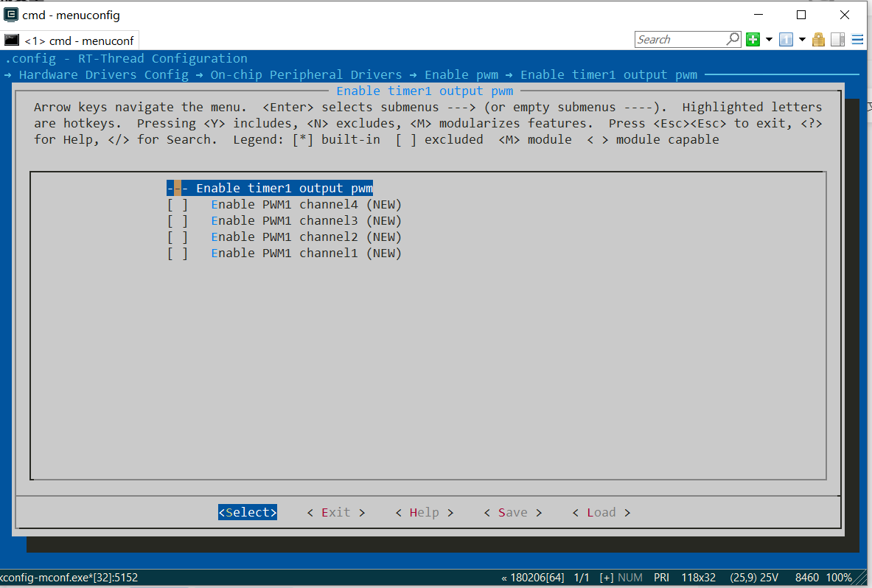
Task: Open a new console via green plus icon
Action: click(753, 39)
